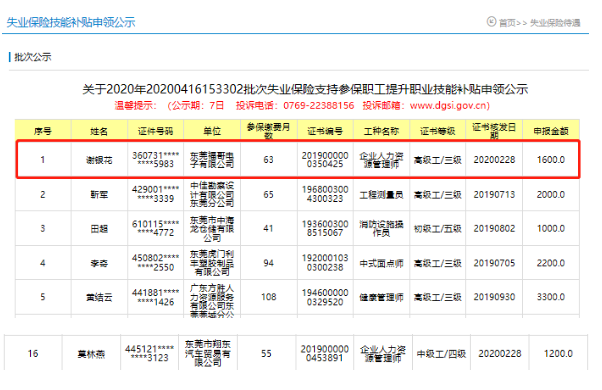Select the highlighted row for 谢银花
Viewport: 602px width, 390px height.
(x=298, y=159)
